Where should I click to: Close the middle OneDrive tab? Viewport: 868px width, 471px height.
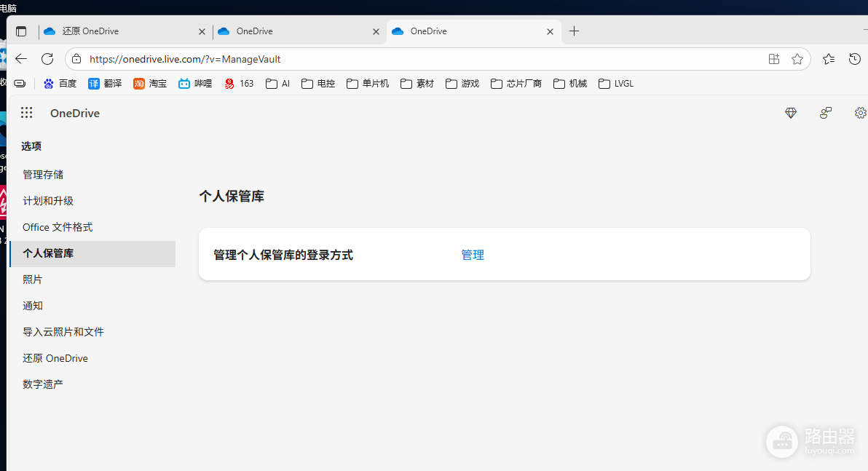(x=376, y=31)
